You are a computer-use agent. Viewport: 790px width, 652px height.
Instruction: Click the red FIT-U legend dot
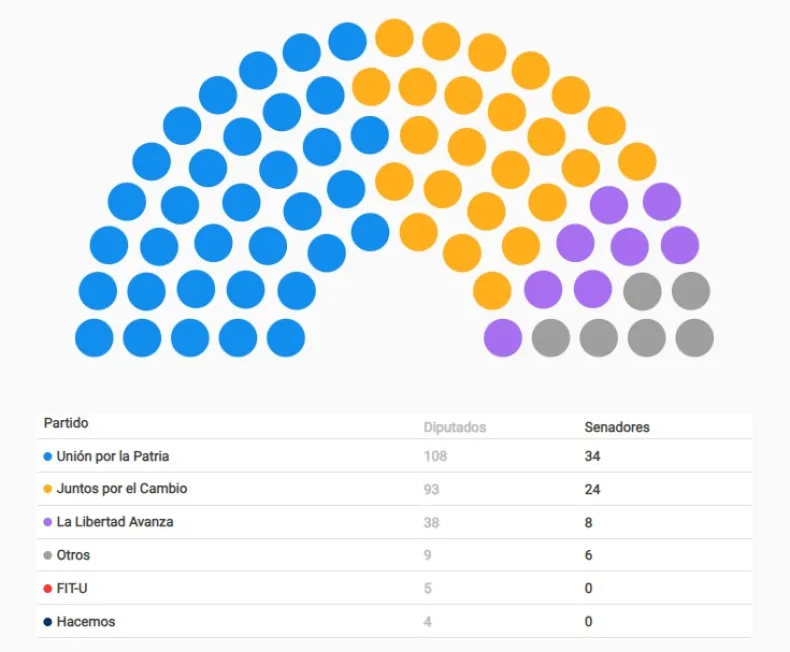coord(48,588)
